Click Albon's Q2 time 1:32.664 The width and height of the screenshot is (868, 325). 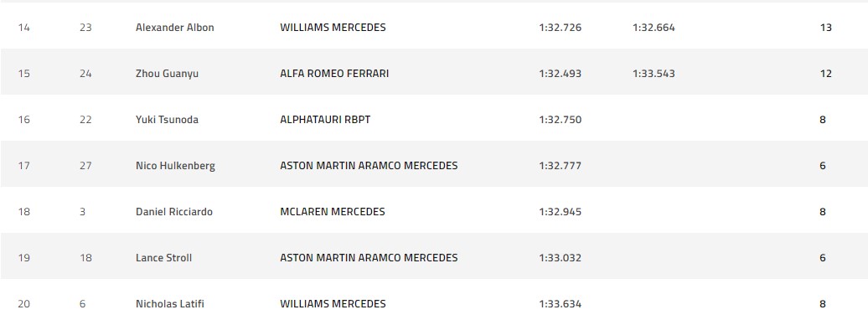pyautogui.click(x=654, y=27)
